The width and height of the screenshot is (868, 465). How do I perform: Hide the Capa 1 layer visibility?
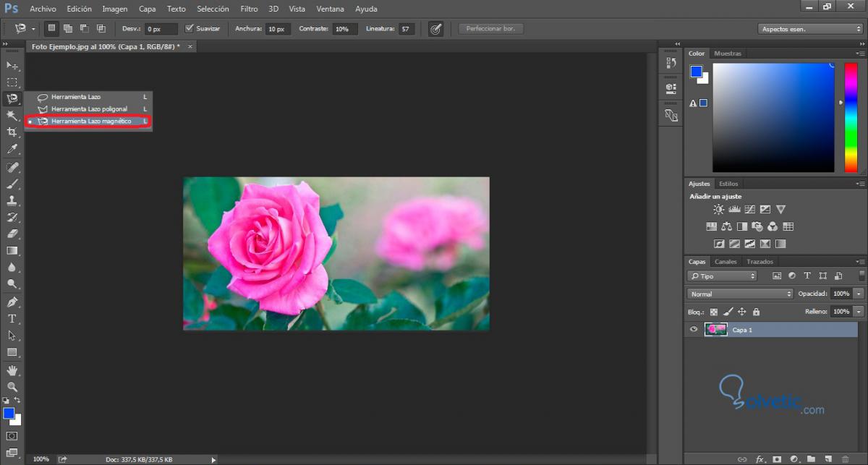coord(694,330)
